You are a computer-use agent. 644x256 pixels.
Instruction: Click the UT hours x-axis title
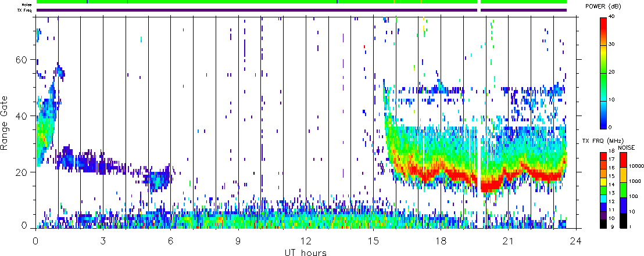tap(306, 252)
